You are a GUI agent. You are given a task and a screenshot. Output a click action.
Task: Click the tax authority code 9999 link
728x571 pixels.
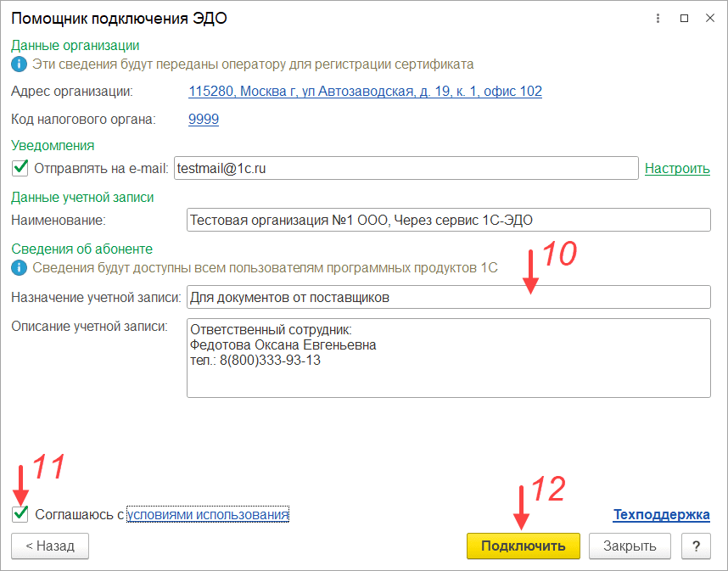204,120
